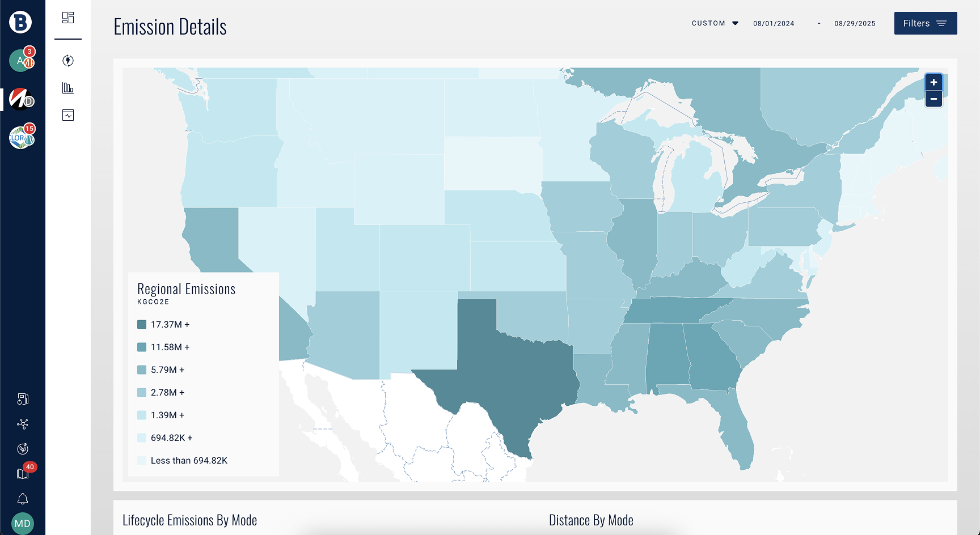The height and width of the screenshot is (535, 980).
Task: Click the leaf sustainability icon
Action: 23,449
